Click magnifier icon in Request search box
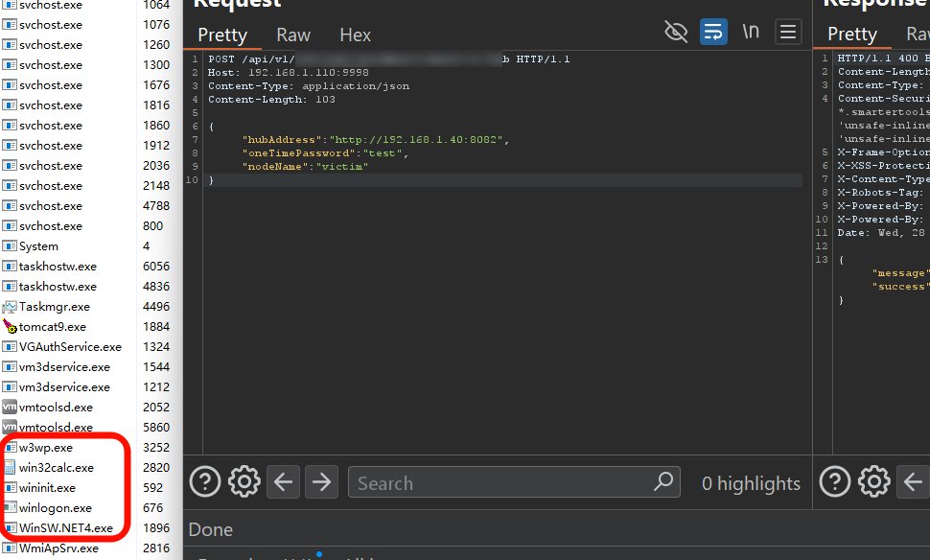Viewport: 930px width, 560px height. coord(663,481)
